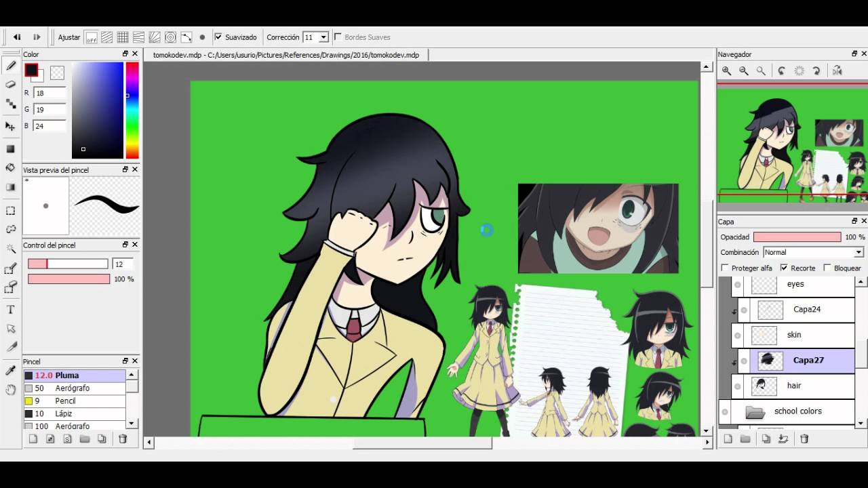Select the Text tool

[10, 310]
